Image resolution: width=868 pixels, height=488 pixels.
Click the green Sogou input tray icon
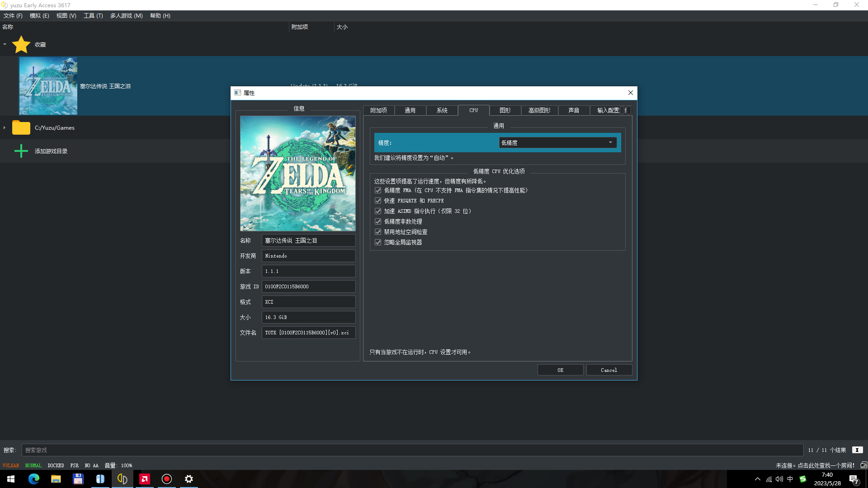[803, 479]
